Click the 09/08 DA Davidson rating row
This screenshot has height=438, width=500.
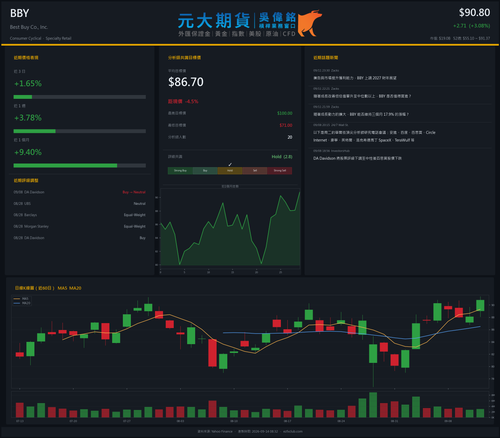(80, 192)
